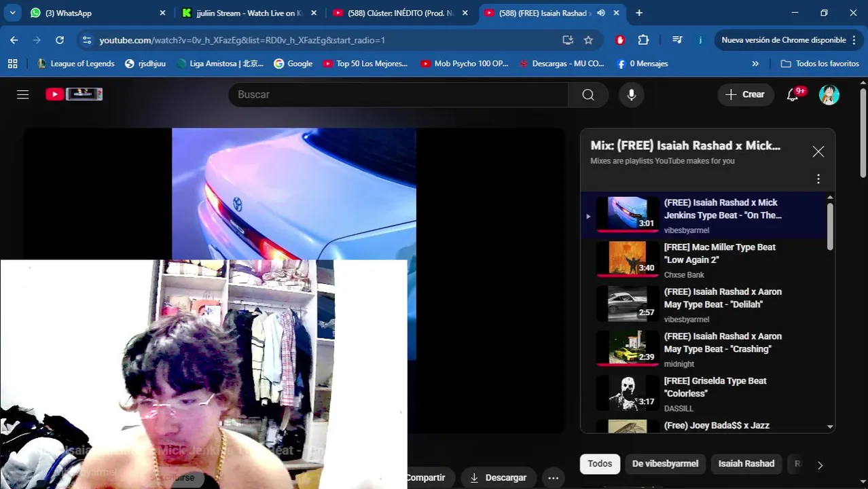Select the Todos filter chip
The width and height of the screenshot is (868, 489).
pos(600,464)
